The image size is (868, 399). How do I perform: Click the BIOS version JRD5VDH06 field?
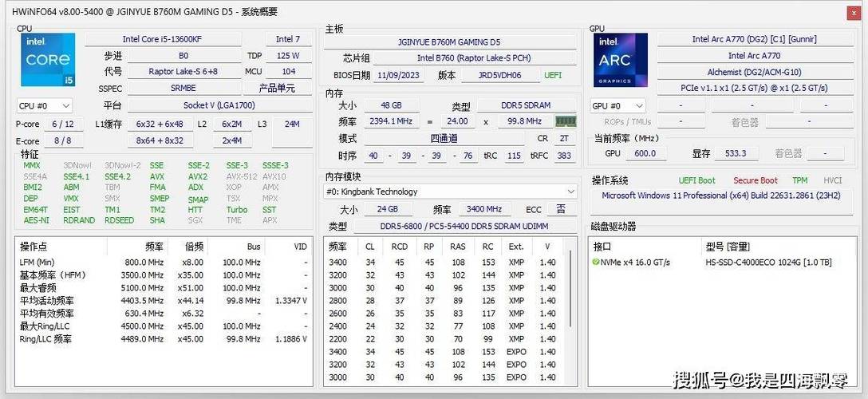coord(500,75)
